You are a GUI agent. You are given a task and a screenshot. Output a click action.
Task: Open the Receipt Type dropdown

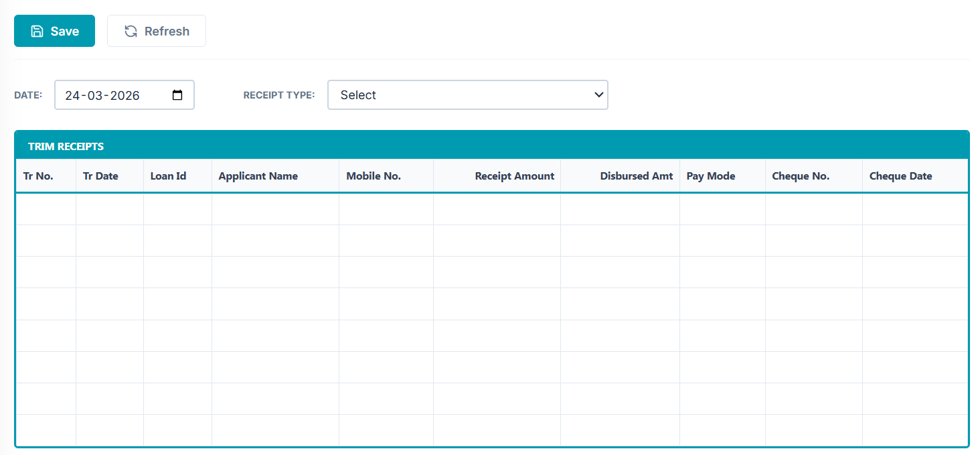coord(467,95)
